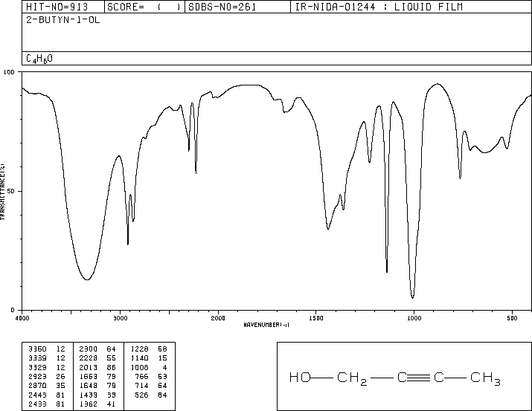Viewport: 532px width, 411px height.
Task: Click the 'TRANSMITTANCE' y-axis title
Action: [2, 192]
